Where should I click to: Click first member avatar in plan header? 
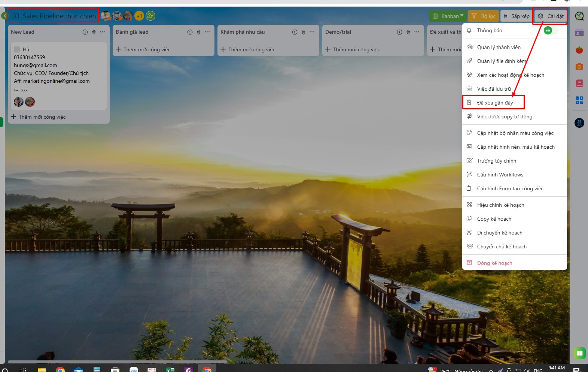pyautogui.click(x=106, y=16)
